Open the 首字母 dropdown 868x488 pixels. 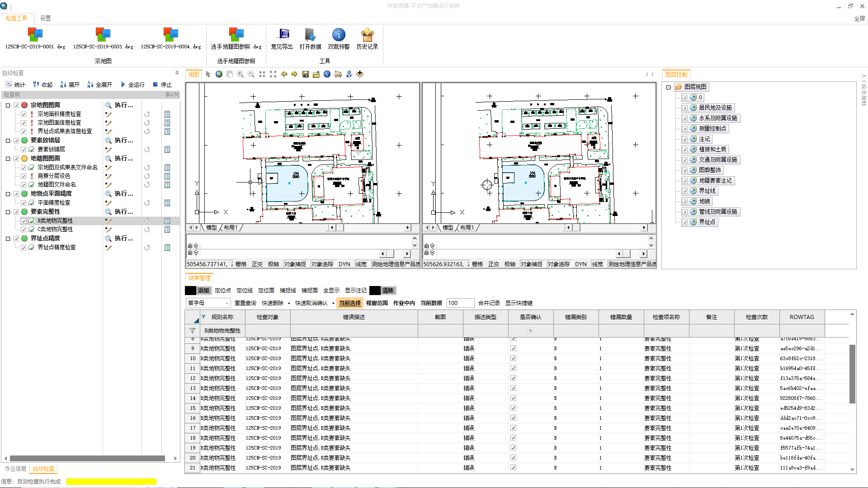tap(208, 303)
